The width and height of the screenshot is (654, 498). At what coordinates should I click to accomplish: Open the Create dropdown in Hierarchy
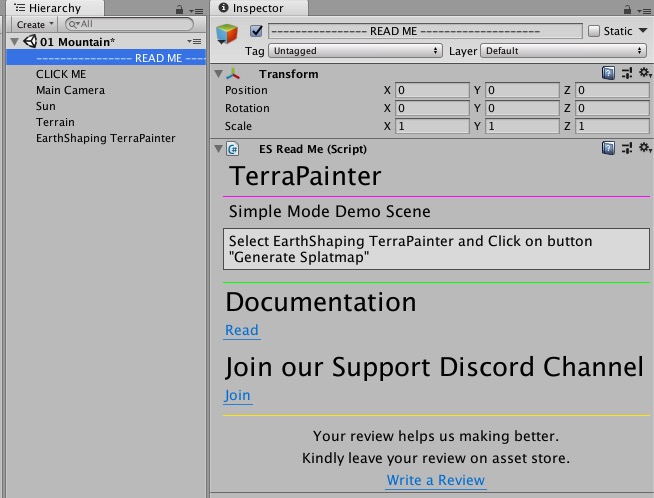pos(35,24)
